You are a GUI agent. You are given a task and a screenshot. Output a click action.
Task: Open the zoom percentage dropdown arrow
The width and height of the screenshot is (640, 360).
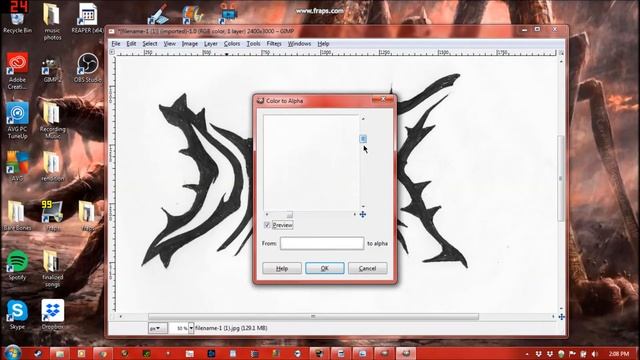(191, 328)
